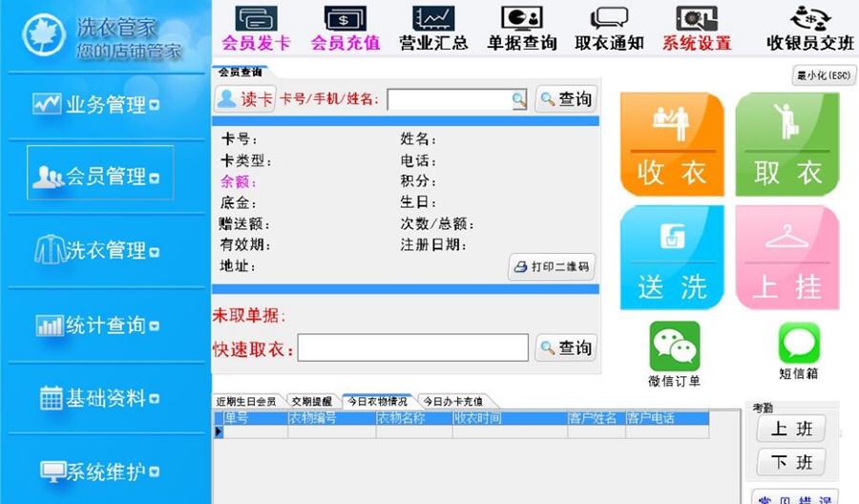Click 打印二维码 print QR code button
The image size is (859, 504).
click(552, 266)
